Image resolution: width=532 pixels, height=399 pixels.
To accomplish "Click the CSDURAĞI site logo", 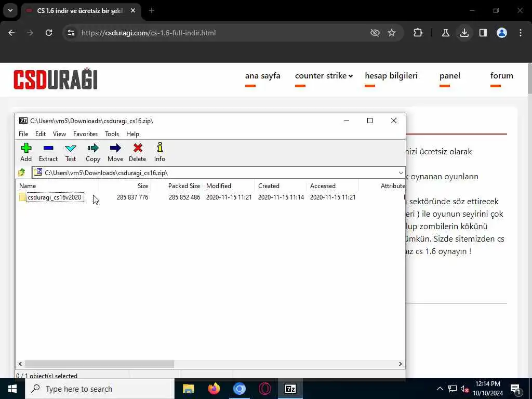I will click(56, 79).
